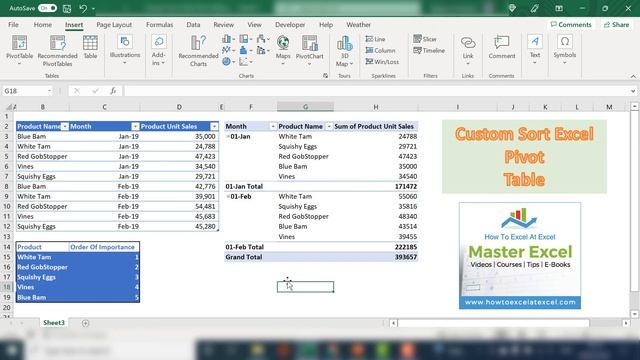Open the Add-ins dropdown

point(158,51)
